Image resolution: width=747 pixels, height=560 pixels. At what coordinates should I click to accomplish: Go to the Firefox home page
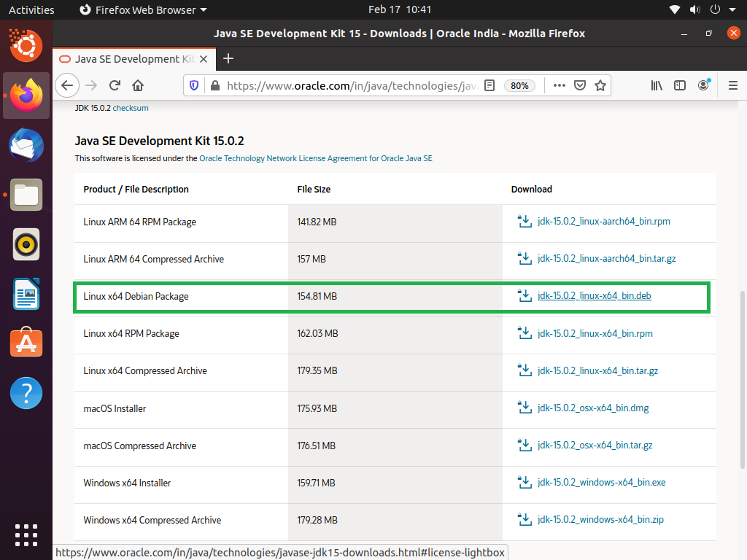pos(138,86)
